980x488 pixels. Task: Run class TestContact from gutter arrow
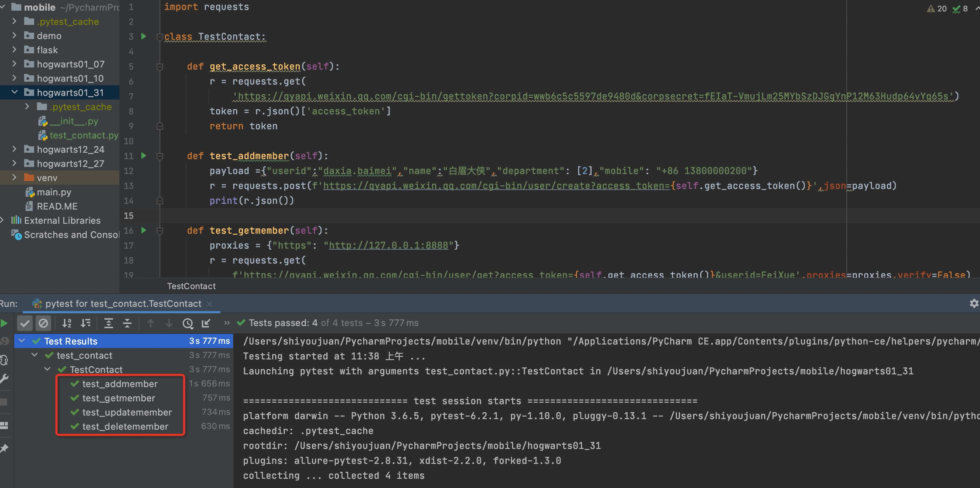click(144, 37)
